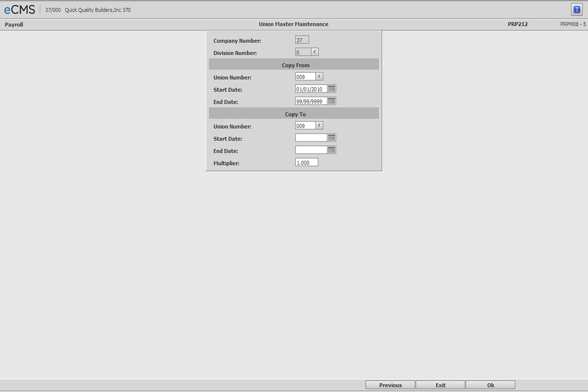Select Copy From Start Date field 01/01/2010

click(x=311, y=89)
